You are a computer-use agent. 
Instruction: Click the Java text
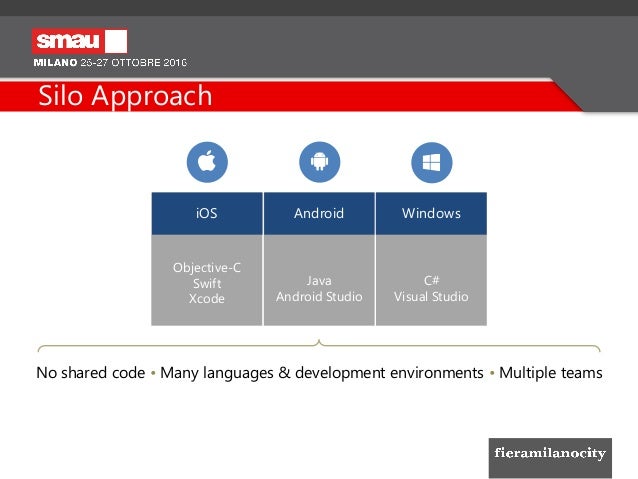319,280
